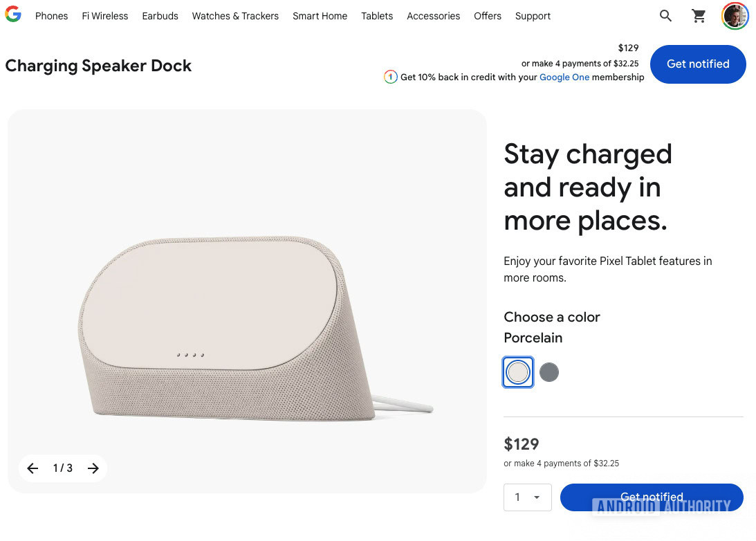Go to the Offers page
The height and width of the screenshot is (541, 756).
(x=488, y=16)
